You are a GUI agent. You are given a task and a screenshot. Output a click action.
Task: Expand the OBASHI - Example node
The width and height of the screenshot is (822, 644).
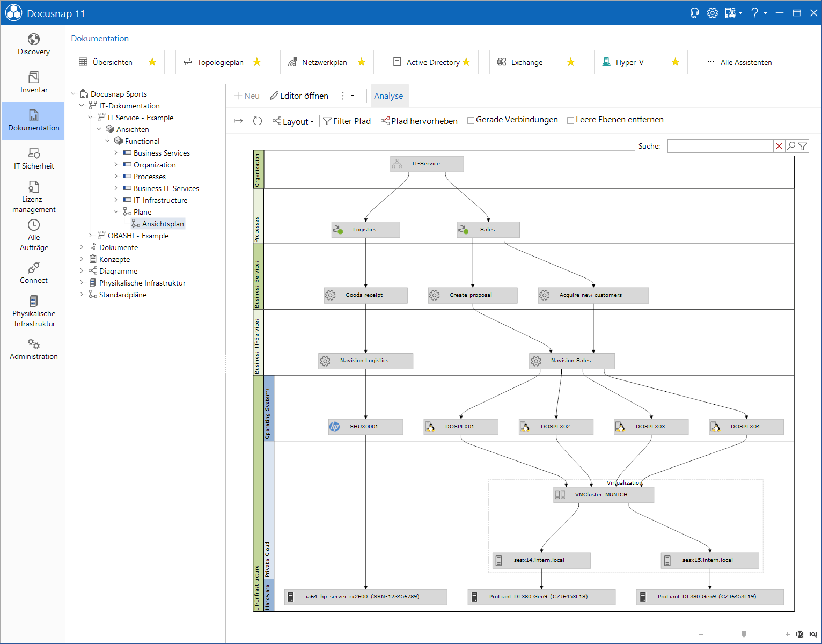[x=90, y=235]
